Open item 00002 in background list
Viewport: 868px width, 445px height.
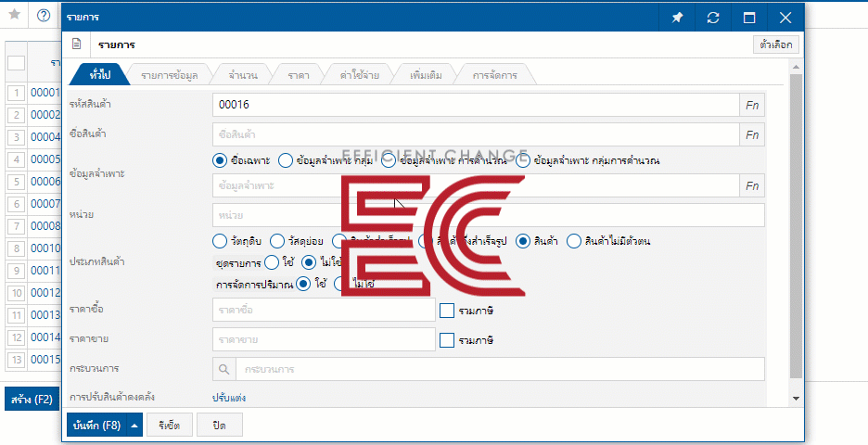pos(45,115)
